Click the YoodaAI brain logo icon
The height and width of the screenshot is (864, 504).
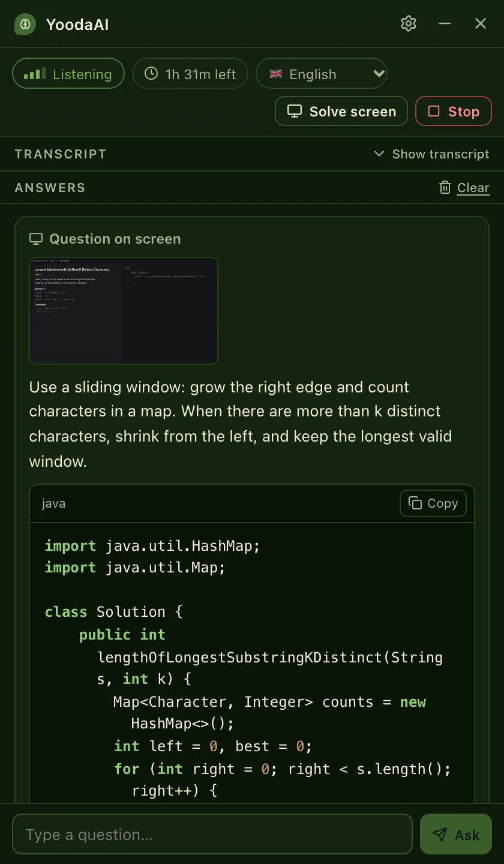pos(25,24)
